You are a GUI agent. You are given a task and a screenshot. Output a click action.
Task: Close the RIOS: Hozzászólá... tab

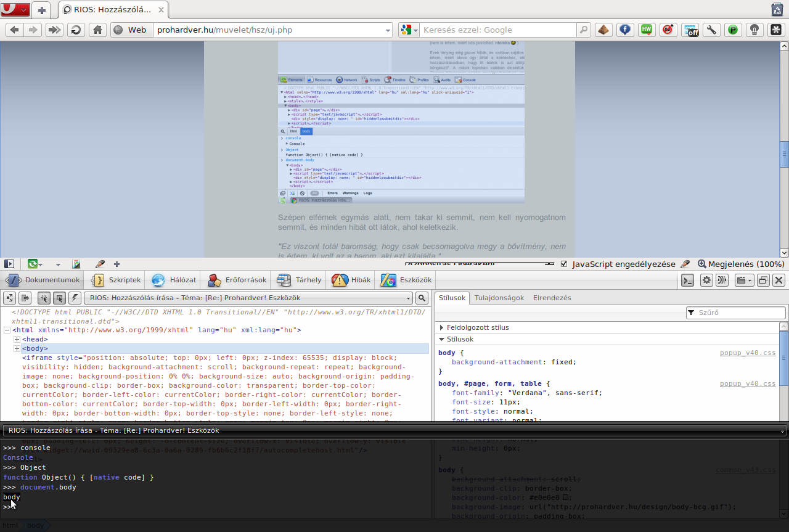click(160, 10)
